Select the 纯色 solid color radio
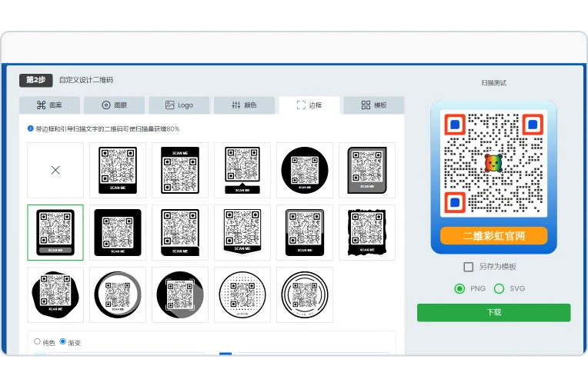The width and height of the screenshot is (588, 389). click(x=37, y=341)
